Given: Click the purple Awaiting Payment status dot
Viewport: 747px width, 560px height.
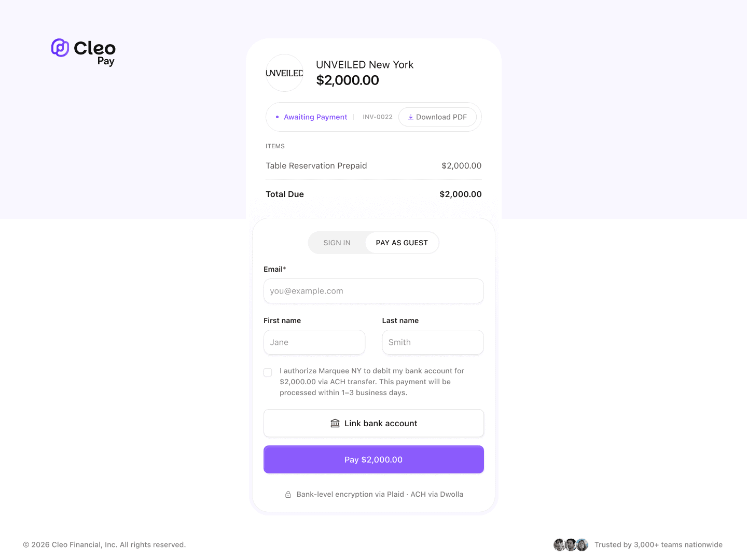Looking at the screenshot, I should [277, 117].
